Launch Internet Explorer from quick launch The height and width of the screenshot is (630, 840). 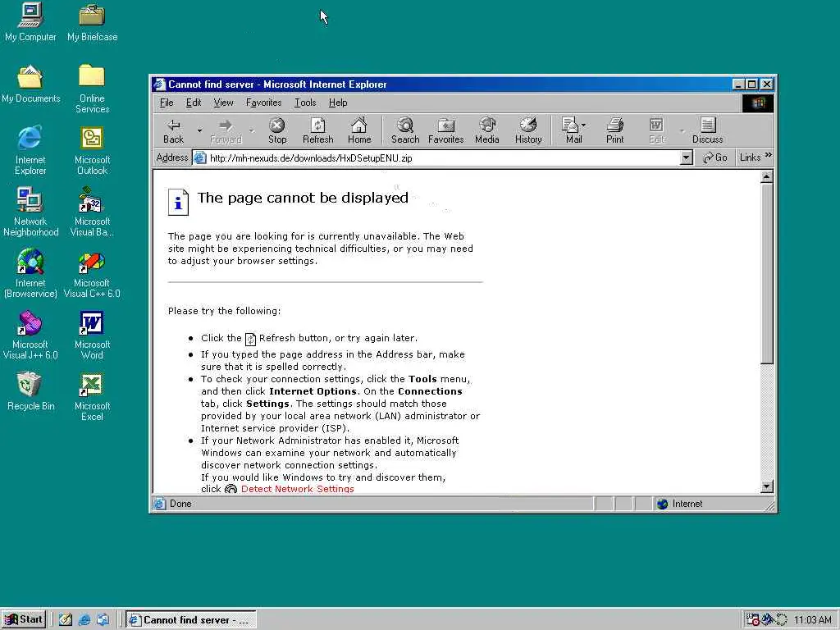pyautogui.click(x=84, y=620)
